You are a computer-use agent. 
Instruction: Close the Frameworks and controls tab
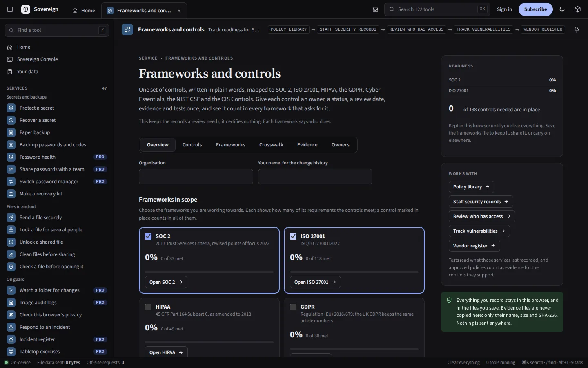click(179, 11)
